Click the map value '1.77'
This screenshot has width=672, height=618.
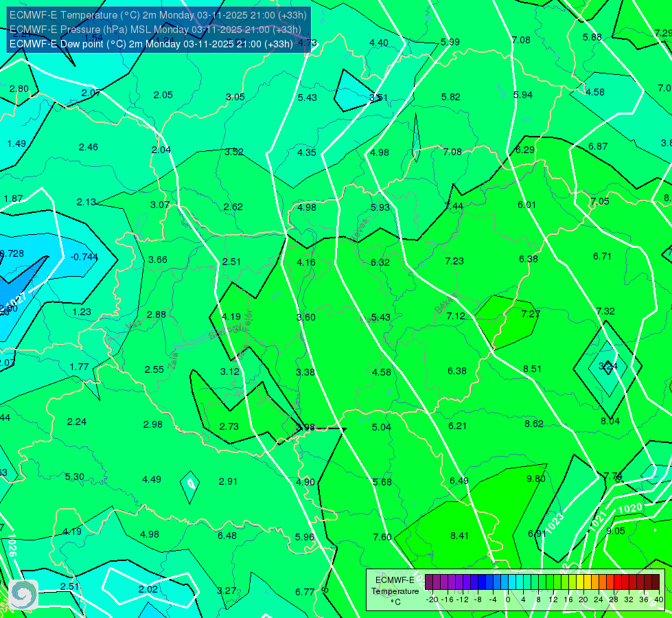click(x=80, y=367)
